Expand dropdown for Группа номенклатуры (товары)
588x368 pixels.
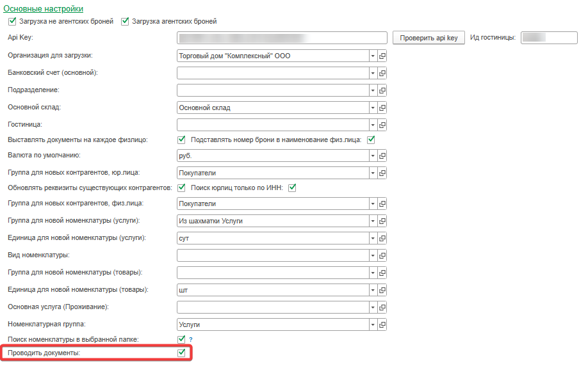(373, 273)
